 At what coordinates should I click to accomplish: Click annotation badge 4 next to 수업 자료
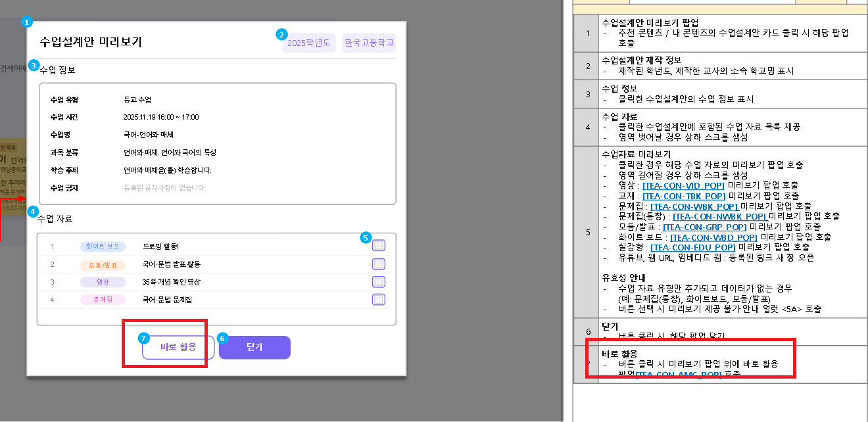pos(33,212)
